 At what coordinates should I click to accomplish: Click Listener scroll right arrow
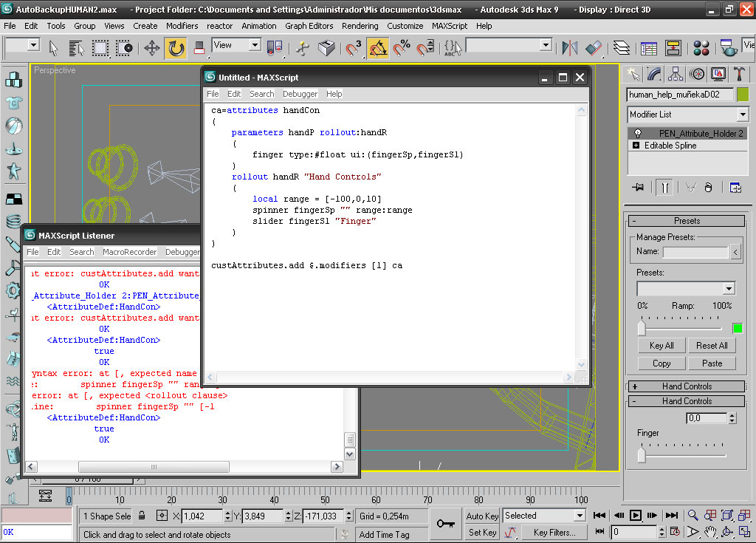tap(337, 467)
